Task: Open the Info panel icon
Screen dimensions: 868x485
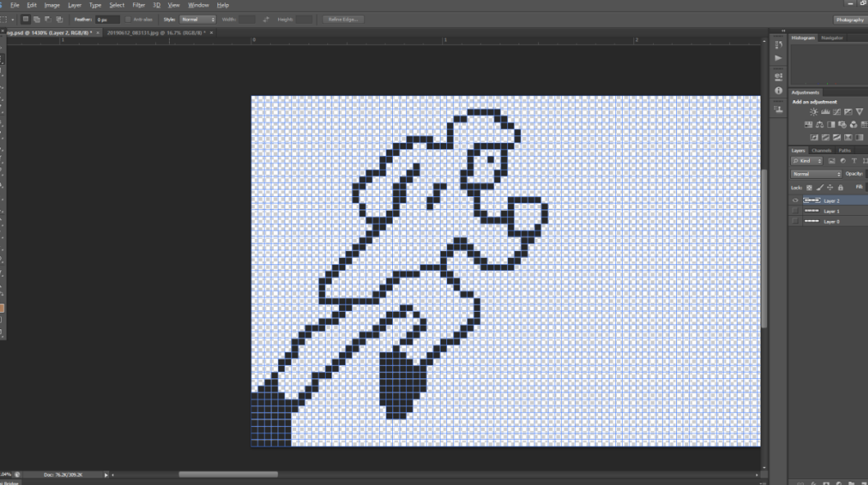Action: click(779, 90)
